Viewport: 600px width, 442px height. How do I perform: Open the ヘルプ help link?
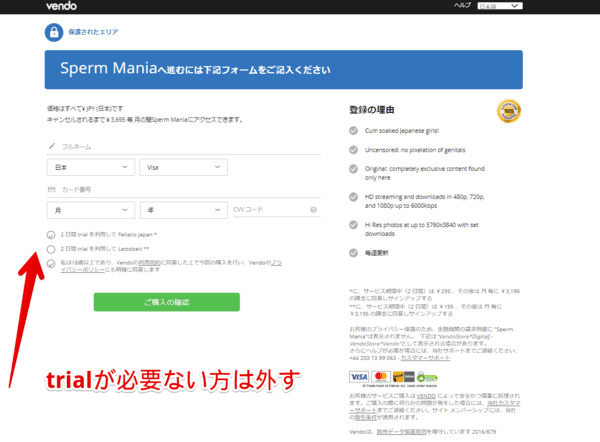tap(462, 5)
